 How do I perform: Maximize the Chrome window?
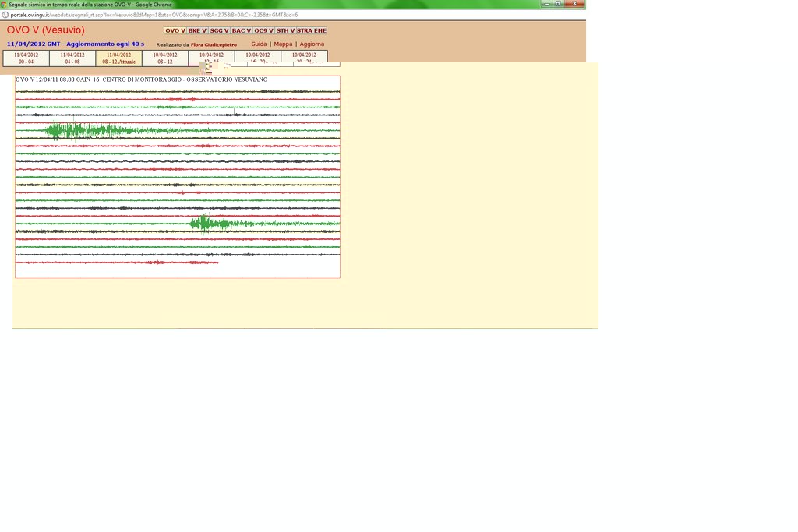[x=558, y=4]
